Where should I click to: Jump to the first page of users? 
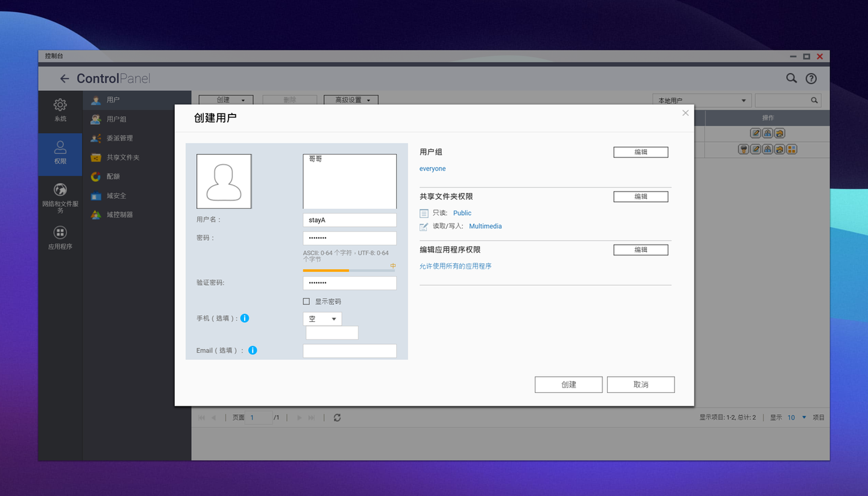201,418
